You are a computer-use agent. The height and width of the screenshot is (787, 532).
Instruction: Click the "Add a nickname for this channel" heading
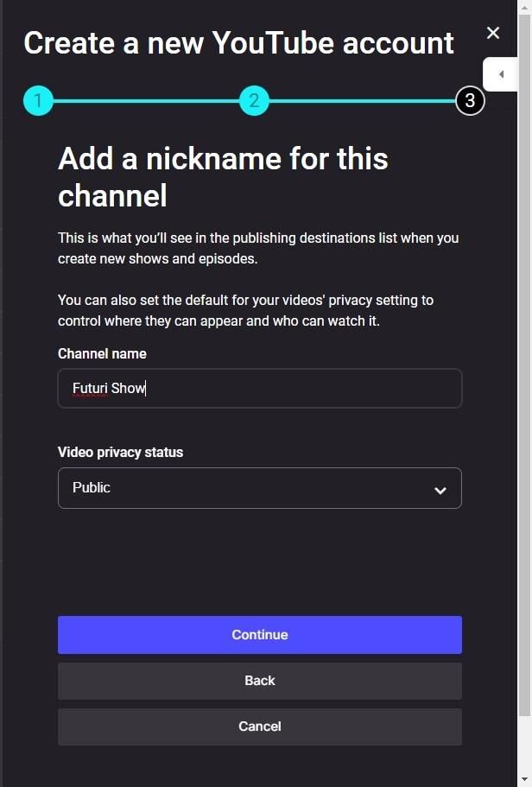(x=223, y=177)
